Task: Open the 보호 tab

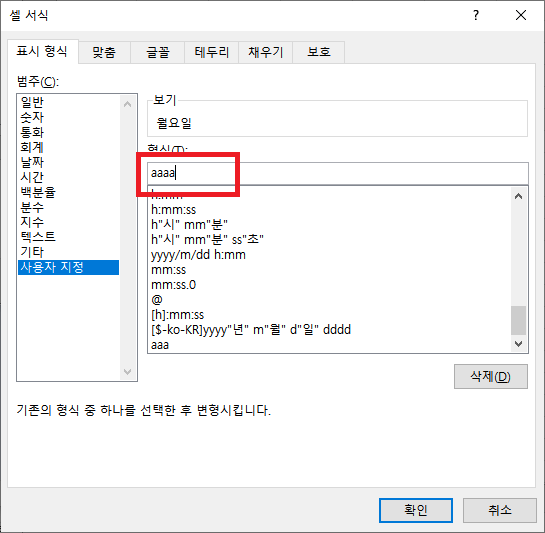Action: [319, 53]
